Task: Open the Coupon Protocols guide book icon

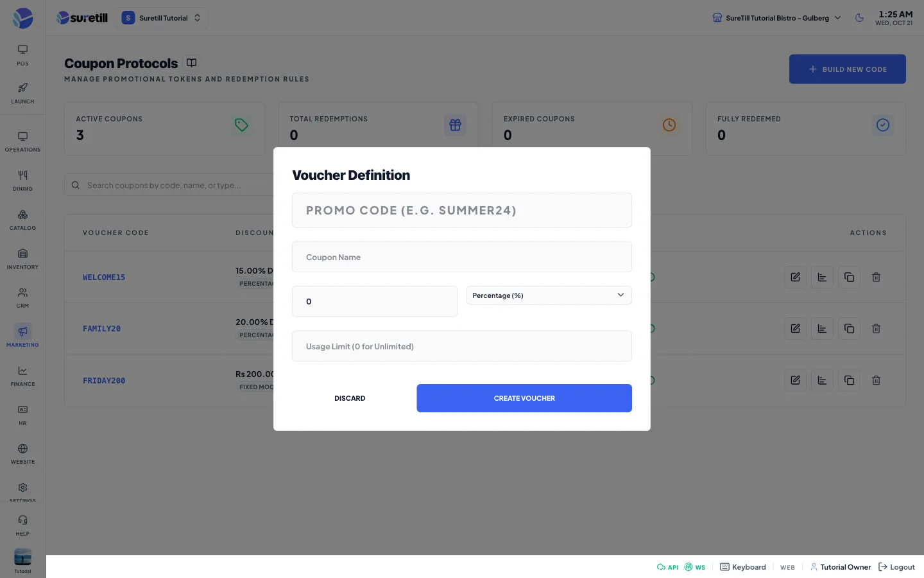Action: click(191, 63)
